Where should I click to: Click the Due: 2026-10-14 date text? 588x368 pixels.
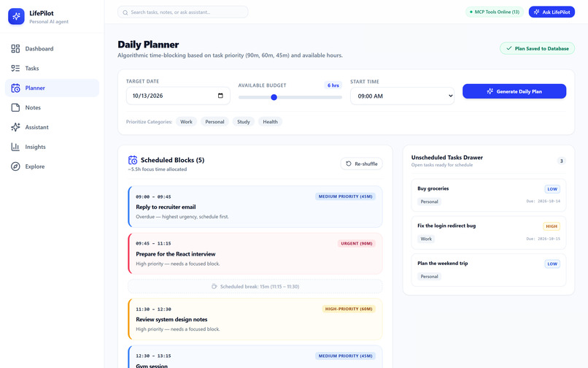click(543, 202)
